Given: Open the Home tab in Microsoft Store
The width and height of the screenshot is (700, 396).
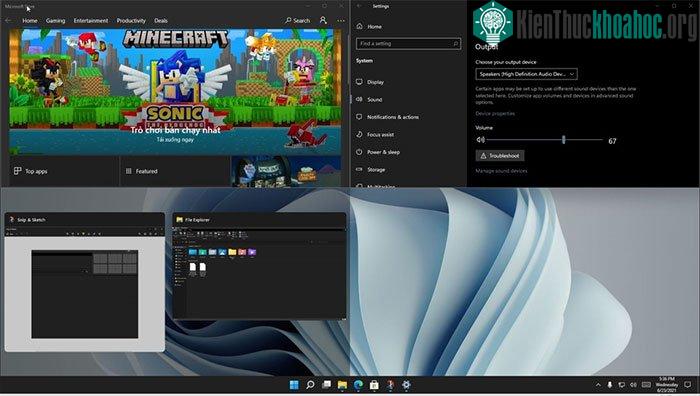Looking at the screenshot, I should (x=30, y=21).
